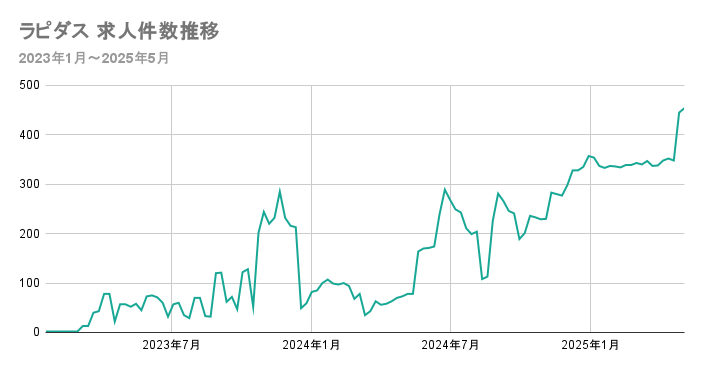Screen dimensions: 703x371
Task: Select the subtitle 2023年1月～2025年5月
Action: (94, 58)
